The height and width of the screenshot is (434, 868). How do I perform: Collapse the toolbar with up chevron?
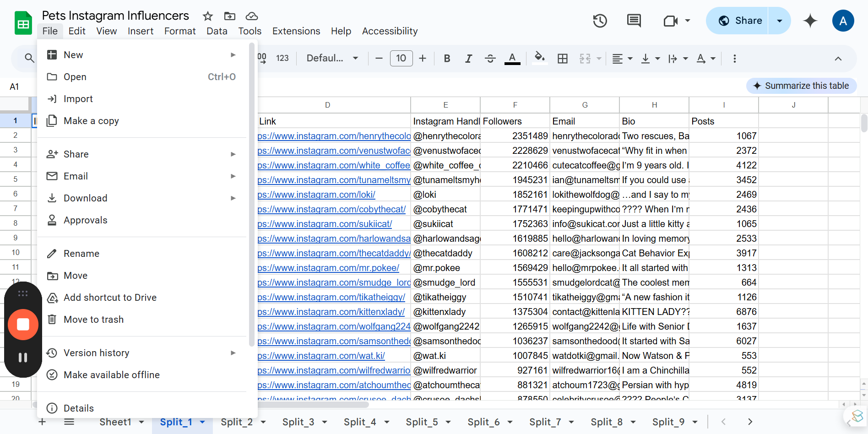838,58
